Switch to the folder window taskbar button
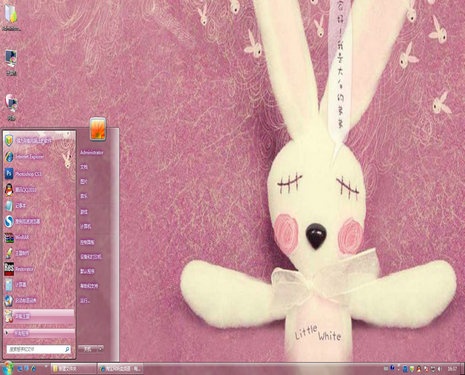 coord(73,368)
